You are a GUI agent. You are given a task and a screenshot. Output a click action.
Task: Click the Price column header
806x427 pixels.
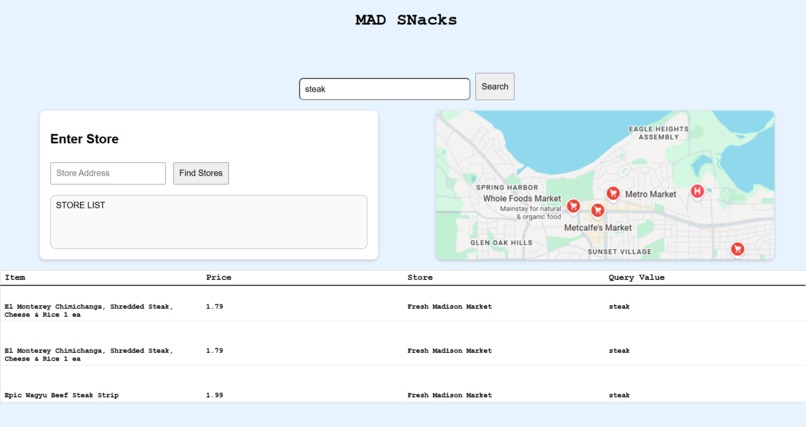(x=218, y=277)
